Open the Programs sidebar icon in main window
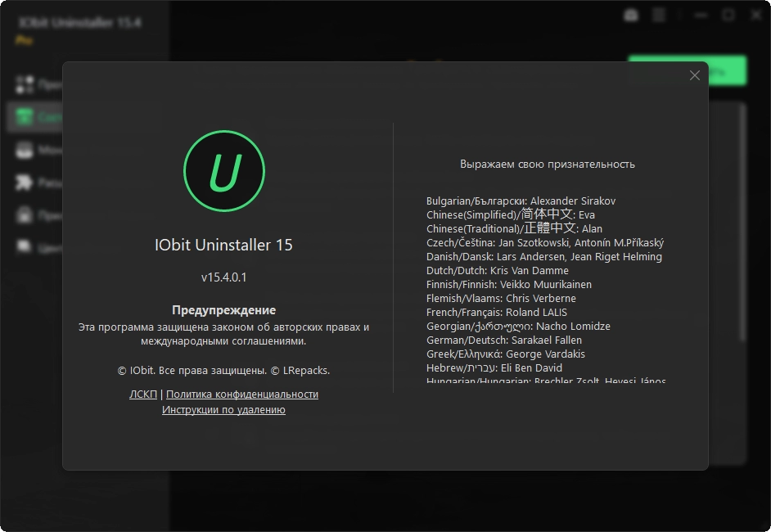 click(x=24, y=84)
